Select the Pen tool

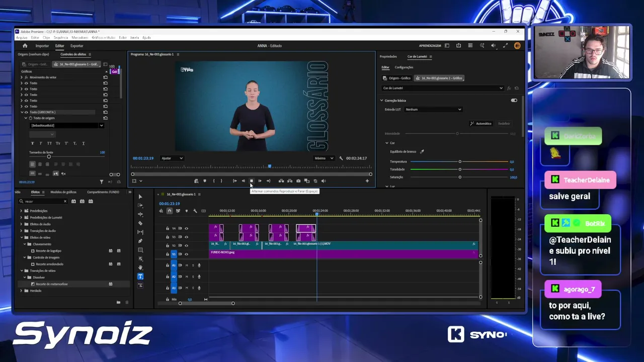140,241
